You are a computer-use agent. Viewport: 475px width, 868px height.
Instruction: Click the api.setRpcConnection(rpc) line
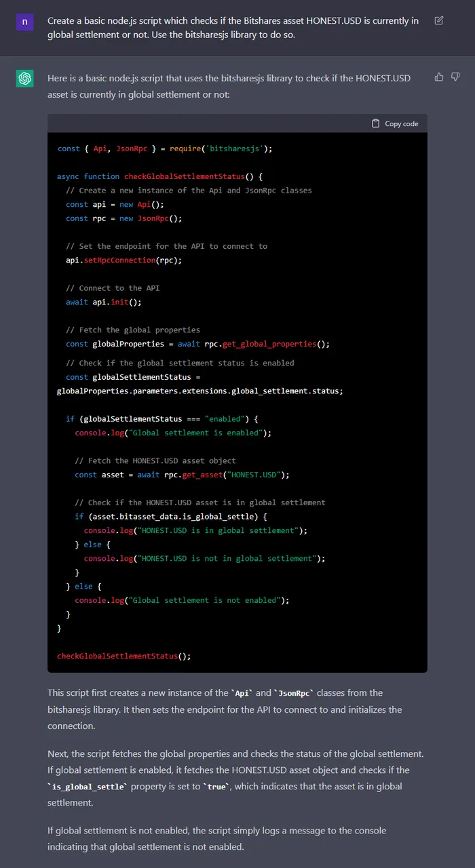(x=124, y=260)
